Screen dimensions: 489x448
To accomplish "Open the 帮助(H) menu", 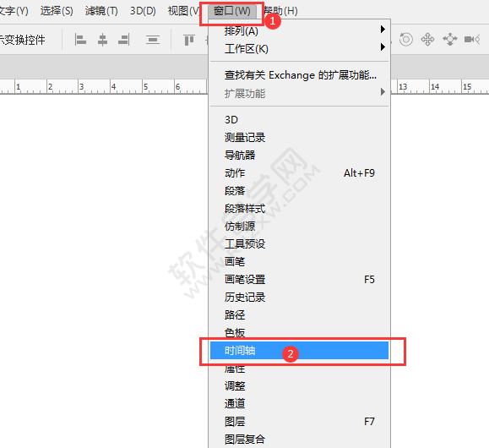I will [280, 11].
